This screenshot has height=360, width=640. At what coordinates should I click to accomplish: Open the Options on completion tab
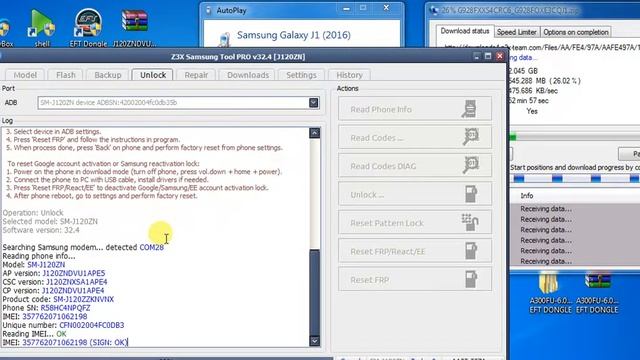pos(576,32)
